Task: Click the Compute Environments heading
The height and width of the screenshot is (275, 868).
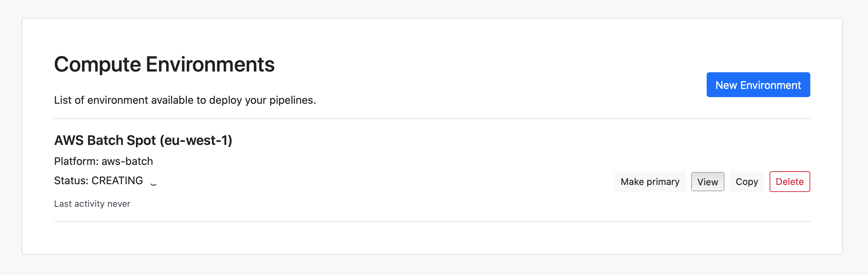Action: [x=164, y=64]
